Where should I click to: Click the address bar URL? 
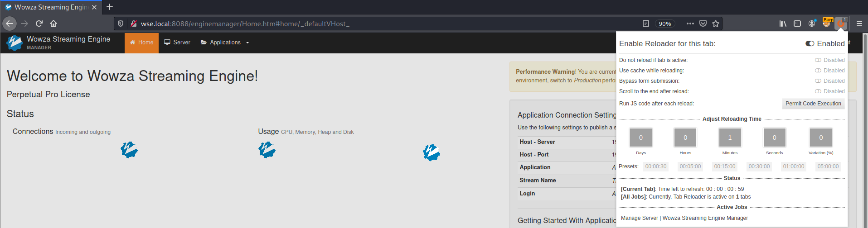tap(245, 24)
